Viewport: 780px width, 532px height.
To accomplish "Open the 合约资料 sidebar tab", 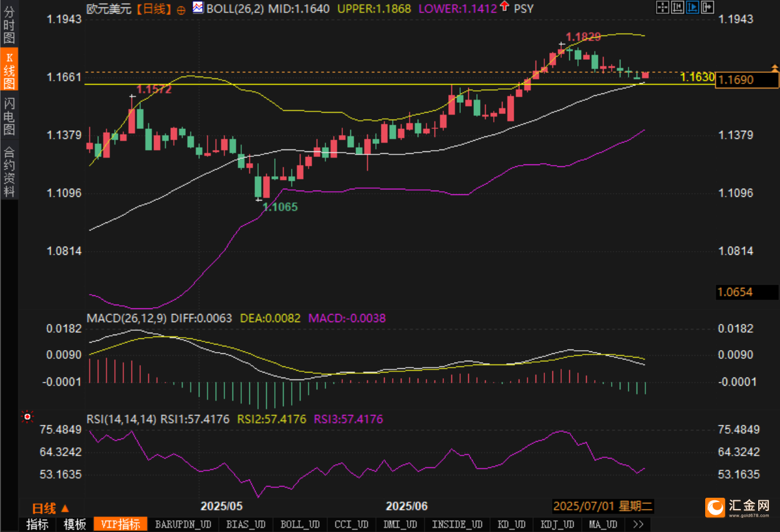I will tap(9, 171).
